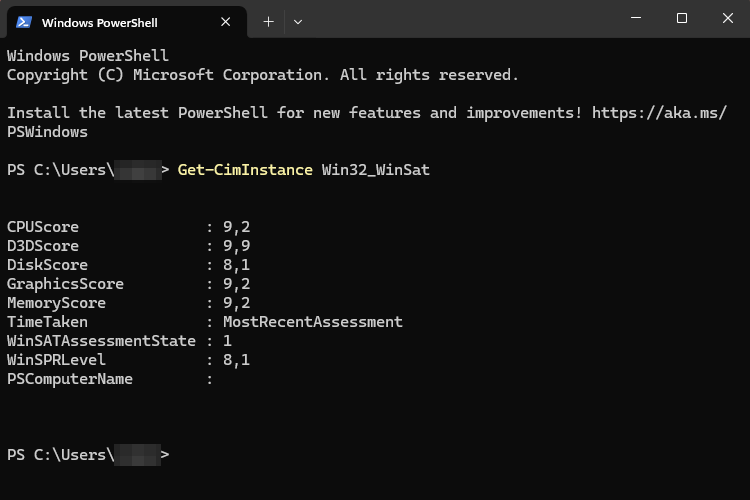Click the WinSPRLevel value 8,1
The height and width of the screenshot is (500, 750).
pos(236,360)
